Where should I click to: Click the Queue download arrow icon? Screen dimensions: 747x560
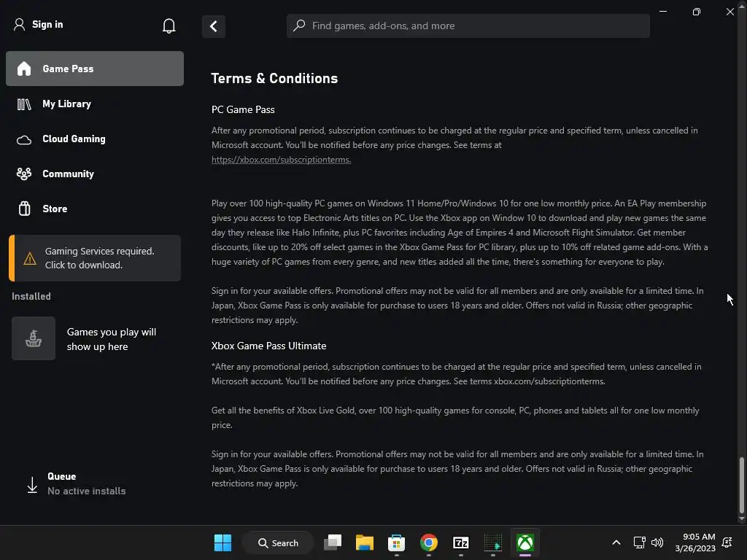32,485
